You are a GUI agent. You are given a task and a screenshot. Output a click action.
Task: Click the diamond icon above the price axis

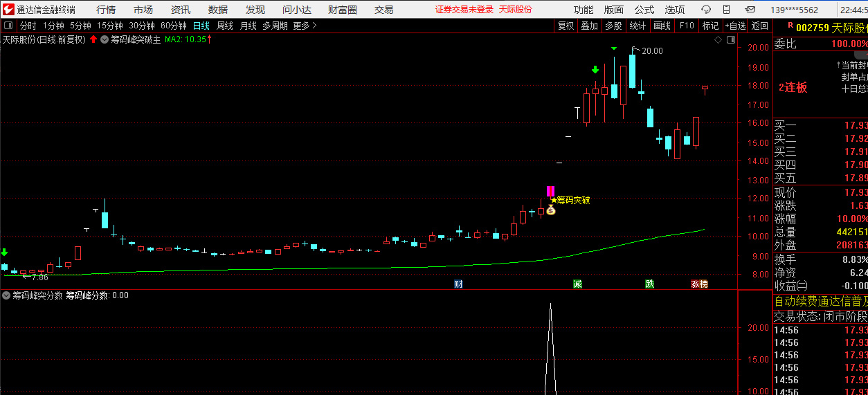(x=718, y=40)
